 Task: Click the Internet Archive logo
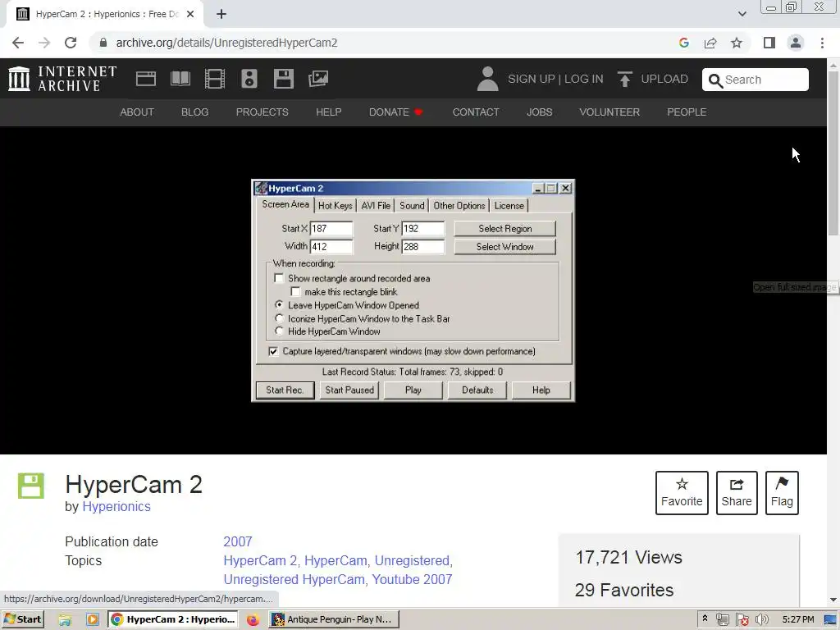pyautogui.click(x=62, y=79)
